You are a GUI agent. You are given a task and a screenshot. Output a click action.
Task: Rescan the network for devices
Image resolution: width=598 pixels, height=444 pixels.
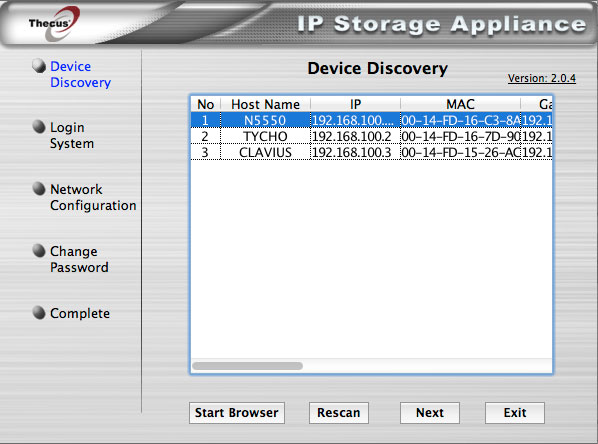[x=339, y=413]
